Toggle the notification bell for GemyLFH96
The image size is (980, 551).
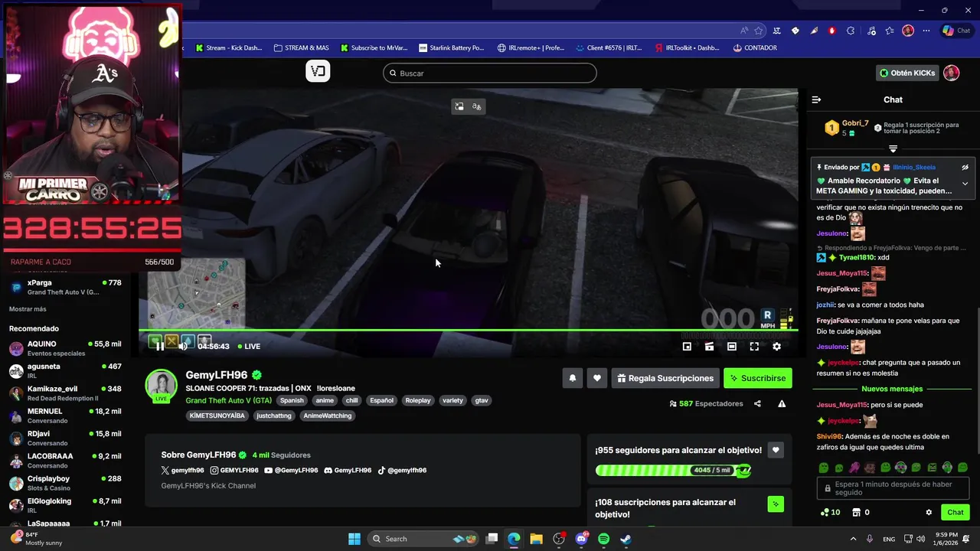572,378
